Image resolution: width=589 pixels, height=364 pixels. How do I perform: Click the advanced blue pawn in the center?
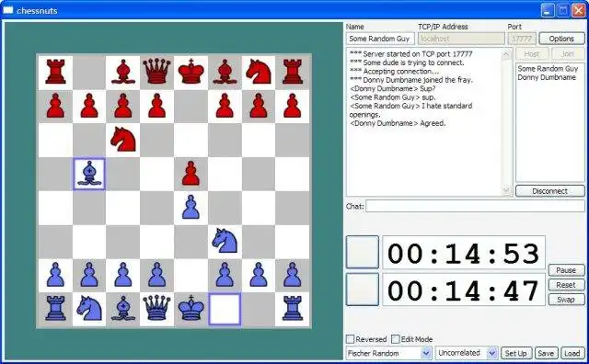tap(191, 207)
